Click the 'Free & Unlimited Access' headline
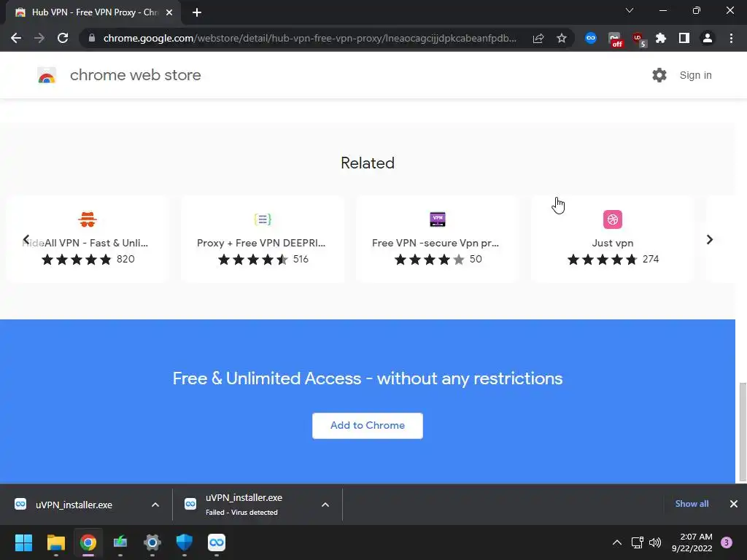Image resolution: width=747 pixels, height=560 pixels. (x=368, y=378)
